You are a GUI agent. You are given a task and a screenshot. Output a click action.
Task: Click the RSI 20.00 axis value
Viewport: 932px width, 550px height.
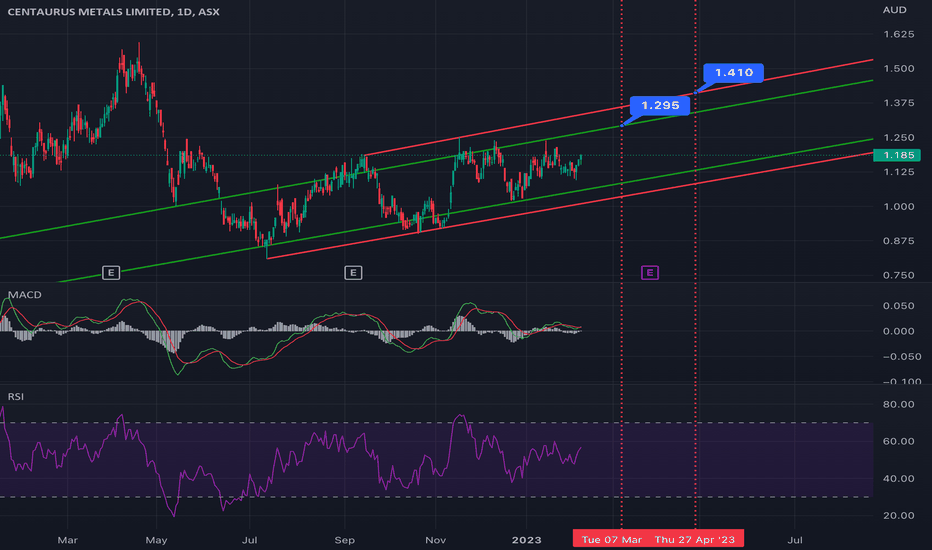coord(899,516)
